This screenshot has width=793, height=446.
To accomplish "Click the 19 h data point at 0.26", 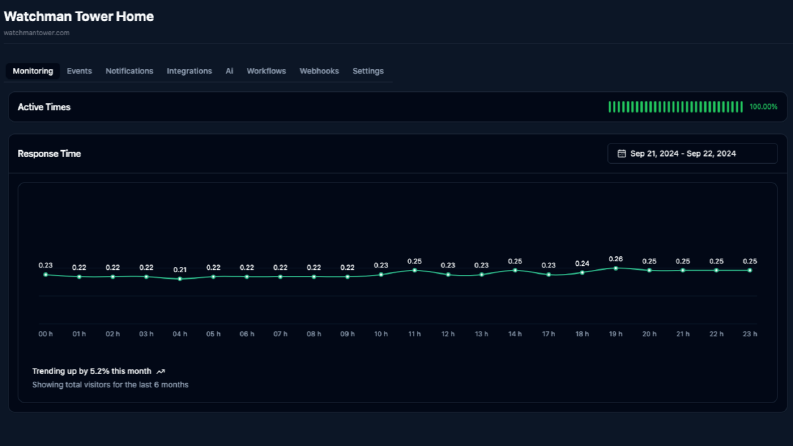I will click(615, 269).
